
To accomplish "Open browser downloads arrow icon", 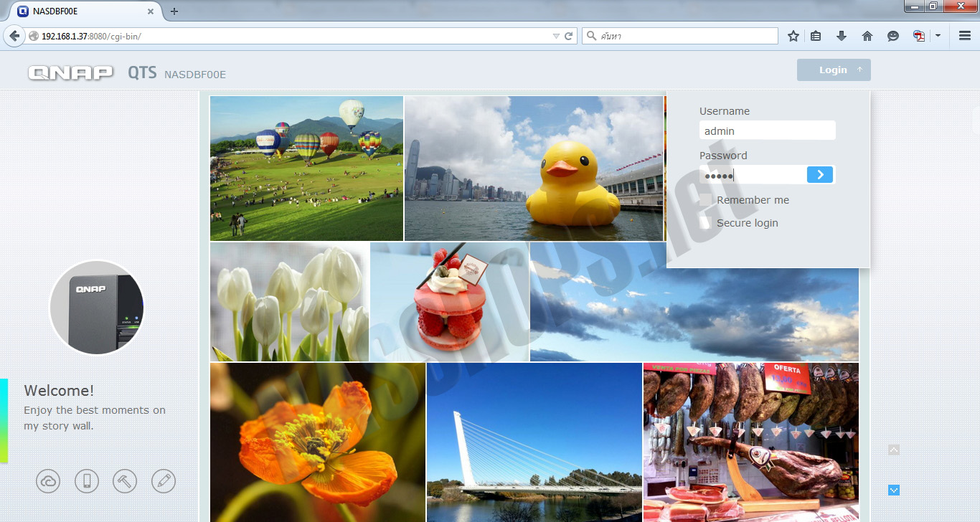I will point(842,36).
